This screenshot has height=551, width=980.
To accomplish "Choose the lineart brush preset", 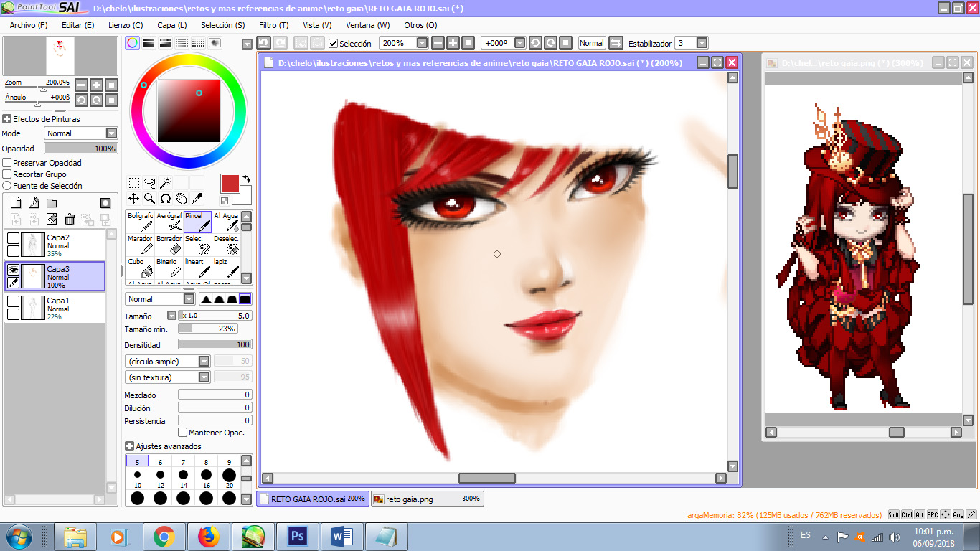I will 197,268.
